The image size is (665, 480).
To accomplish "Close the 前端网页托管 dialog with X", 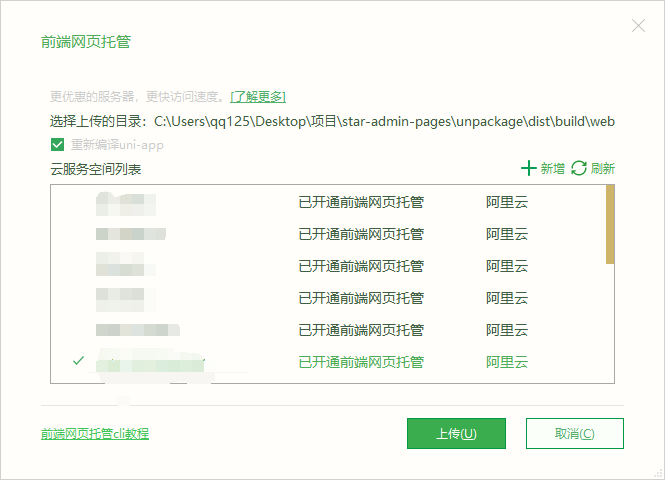I will [x=638, y=26].
